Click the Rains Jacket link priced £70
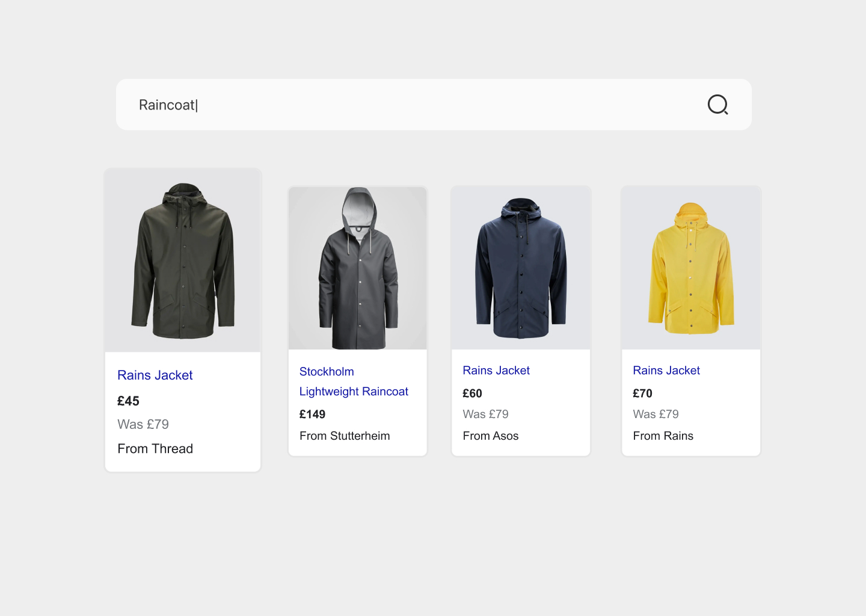Viewport: 866px width, 616px height. pyautogui.click(x=666, y=371)
